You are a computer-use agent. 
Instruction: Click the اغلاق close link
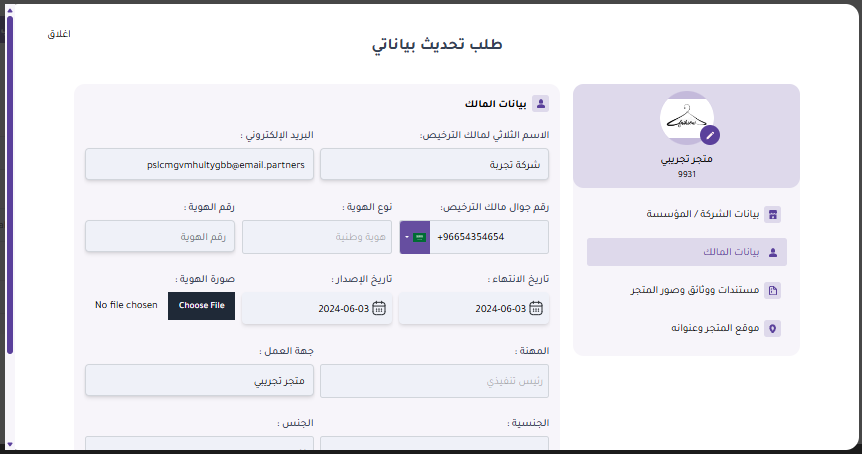[x=59, y=34]
